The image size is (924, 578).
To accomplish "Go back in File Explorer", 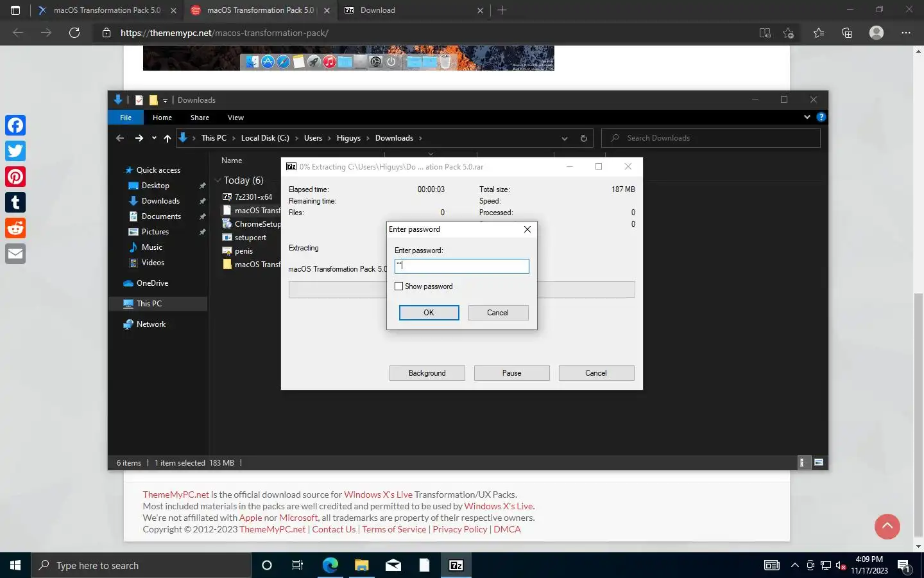I will [x=120, y=138].
